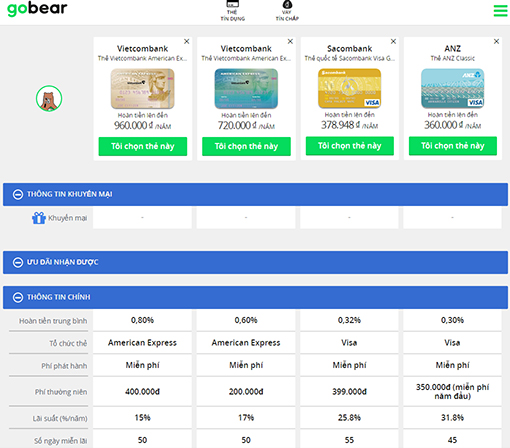Image resolution: width=510 pixels, height=448 pixels.
Task: Choose the Vietcombank 960.000 đ card button
Action: [x=143, y=146]
